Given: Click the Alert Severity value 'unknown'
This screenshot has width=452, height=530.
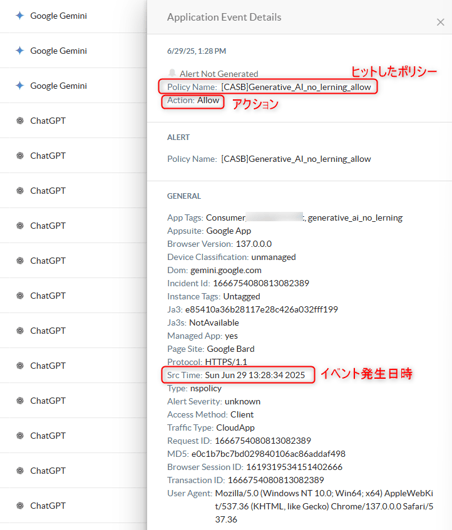Looking at the screenshot, I should [x=242, y=402].
